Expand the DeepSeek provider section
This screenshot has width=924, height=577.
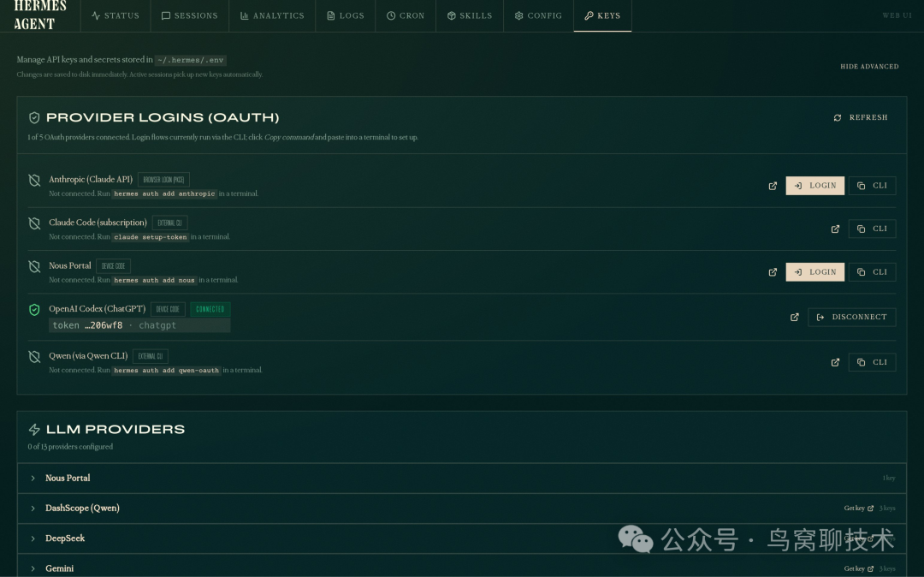(34, 538)
